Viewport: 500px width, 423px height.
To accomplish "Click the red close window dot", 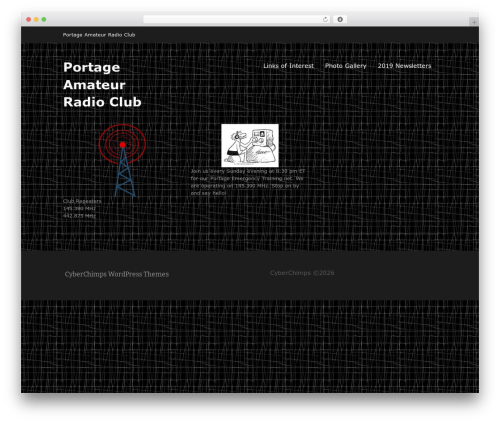I will pos(29,20).
